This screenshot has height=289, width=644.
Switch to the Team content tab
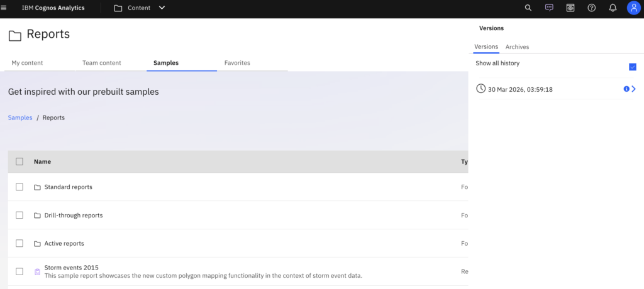tap(101, 63)
